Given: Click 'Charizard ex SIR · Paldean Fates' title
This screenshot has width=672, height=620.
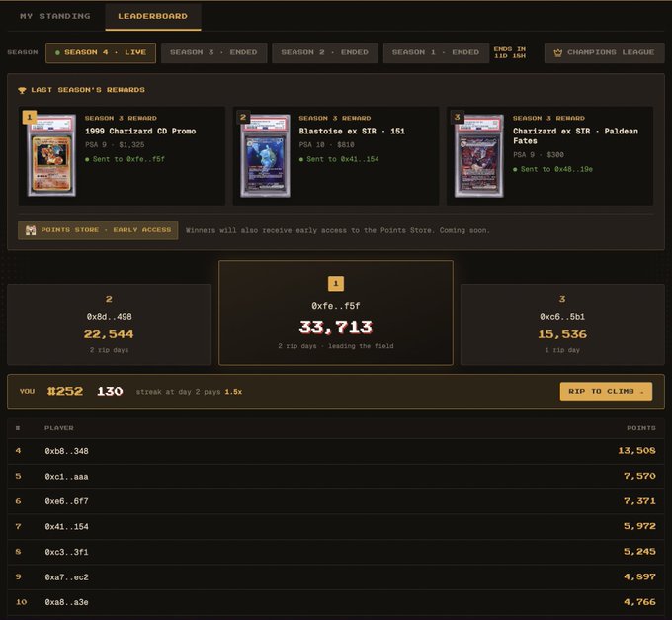Looking at the screenshot, I should pyautogui.click(x=575, y=135).
